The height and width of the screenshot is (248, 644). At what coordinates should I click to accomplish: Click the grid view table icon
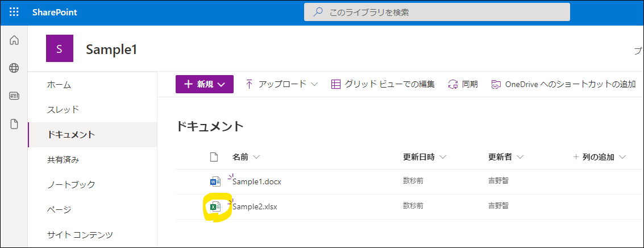[x=336, y=84]
